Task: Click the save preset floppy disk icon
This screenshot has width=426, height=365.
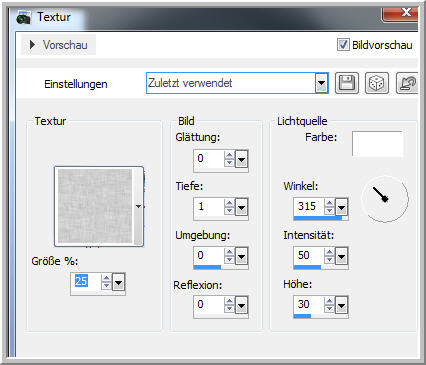Action: pyautogui.click(x=347, y=83)
